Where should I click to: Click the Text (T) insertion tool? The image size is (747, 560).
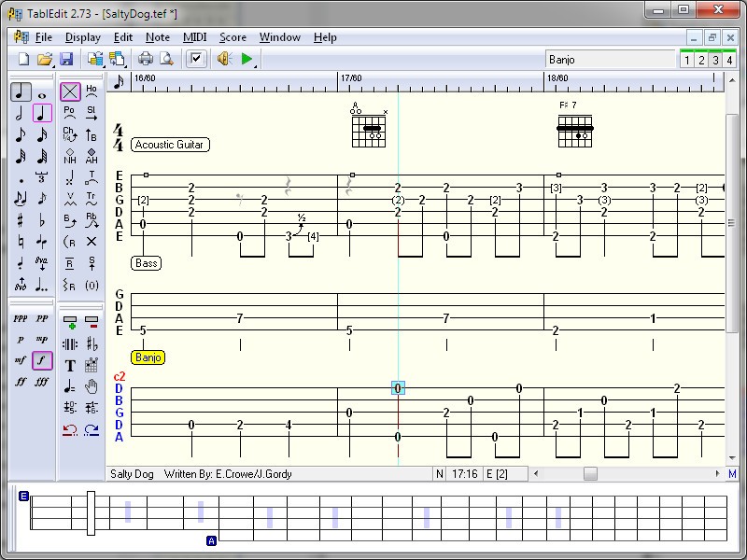click(70, 365)
